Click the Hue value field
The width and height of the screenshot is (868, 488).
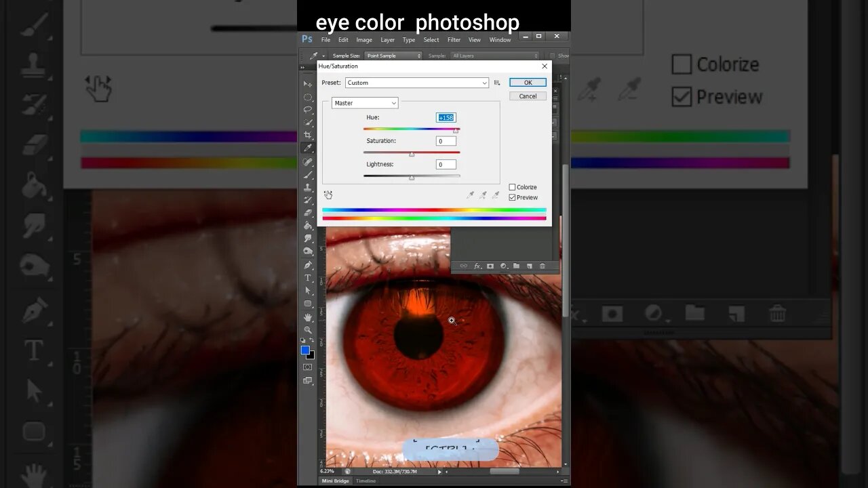(446, 117)
